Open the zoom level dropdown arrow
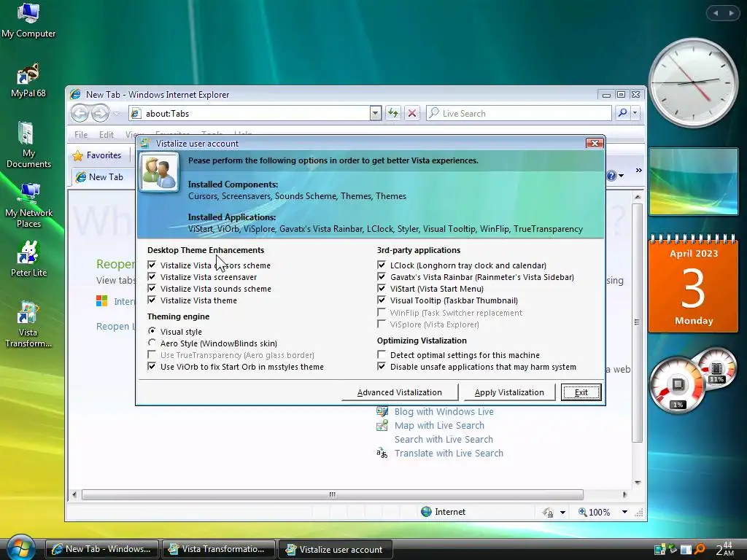The width and height of the screenshot is (747, 560). pyautogui.click(x=624, y=512)
